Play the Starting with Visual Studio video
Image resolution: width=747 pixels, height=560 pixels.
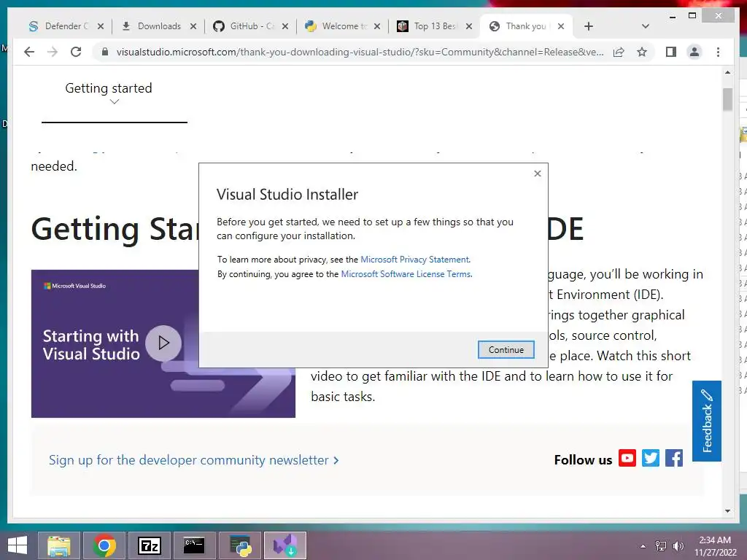click(163, 343)
